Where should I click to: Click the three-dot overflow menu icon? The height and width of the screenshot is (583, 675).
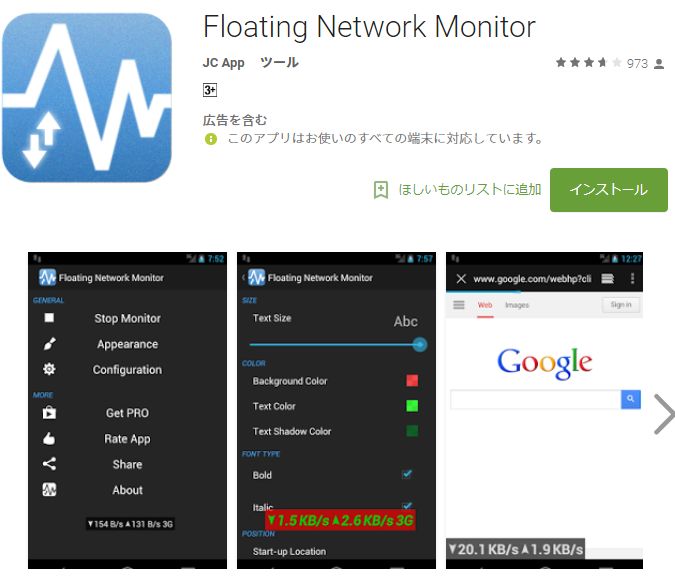tap(632, 279)
